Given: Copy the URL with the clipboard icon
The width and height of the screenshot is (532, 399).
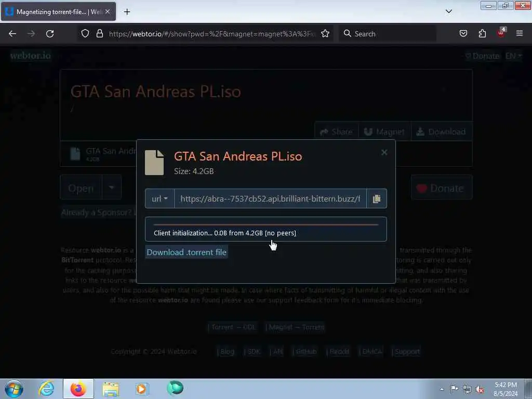Looking at the screenshot, I should (x=377, y=199).
